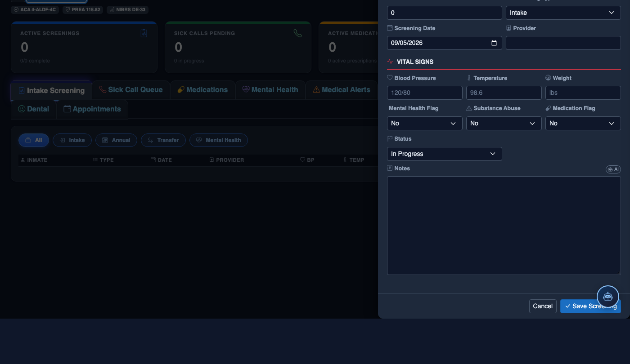Screen dimensions: 630x364
Task: Click the Blood Pressure input field
Action: pos(425,93)
